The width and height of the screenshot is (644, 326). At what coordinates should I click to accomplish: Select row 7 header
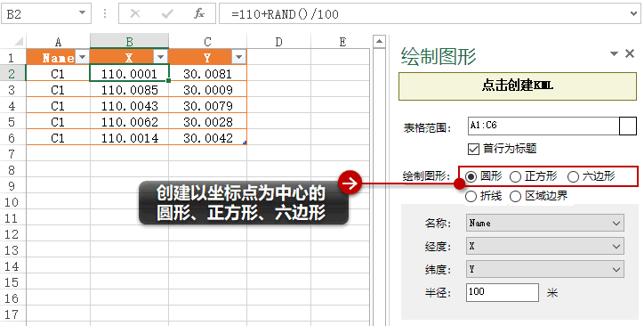click(x=12, y=154)
